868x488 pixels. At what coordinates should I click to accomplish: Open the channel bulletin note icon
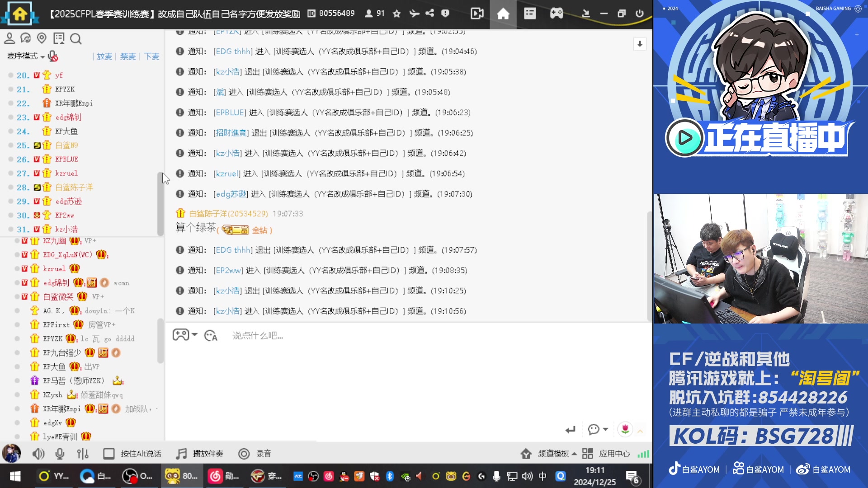pyautogui.click(x=59, y=38)
